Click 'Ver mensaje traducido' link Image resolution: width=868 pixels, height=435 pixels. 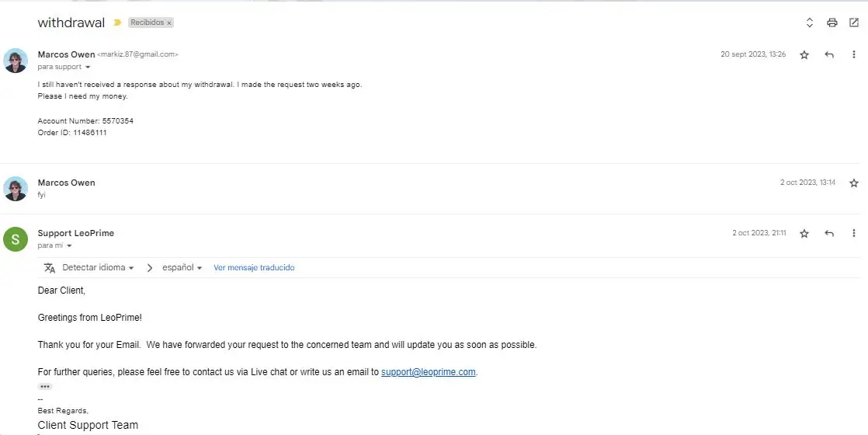(254, 268)
